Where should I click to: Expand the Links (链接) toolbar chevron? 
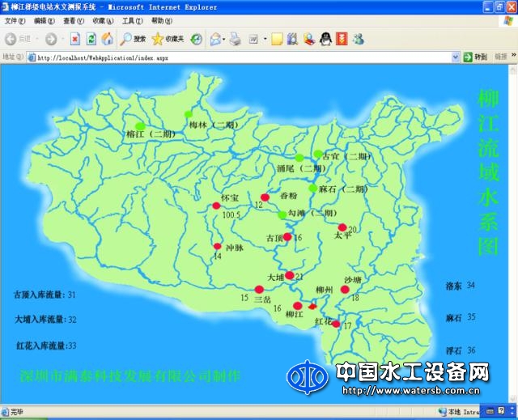[x=514, y=55]
